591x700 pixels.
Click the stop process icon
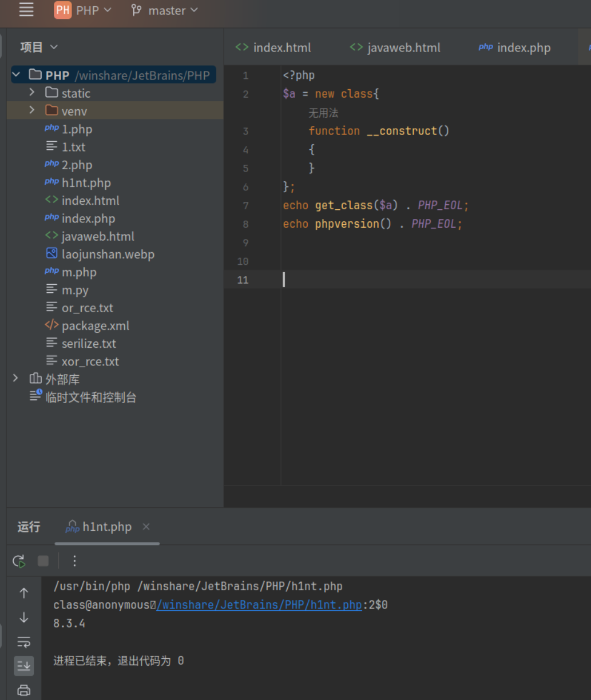(x=43, y=561)
